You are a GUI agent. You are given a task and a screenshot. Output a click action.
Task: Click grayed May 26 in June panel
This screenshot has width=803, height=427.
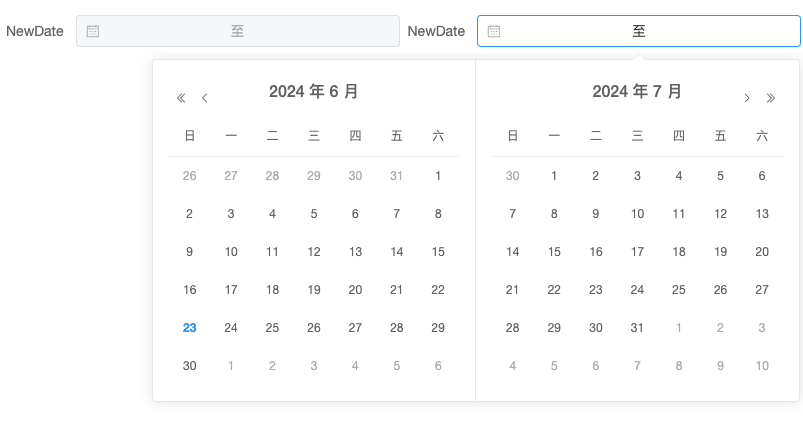(x=189, y=176)
